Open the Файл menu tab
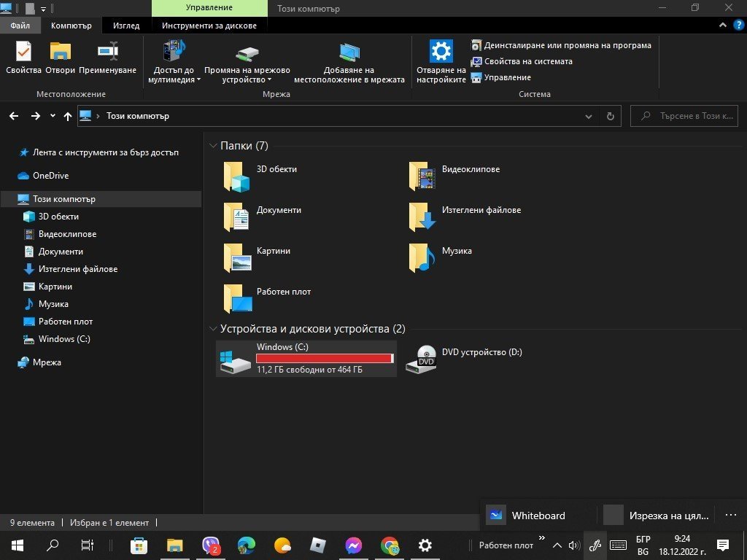 pos(20,26)
